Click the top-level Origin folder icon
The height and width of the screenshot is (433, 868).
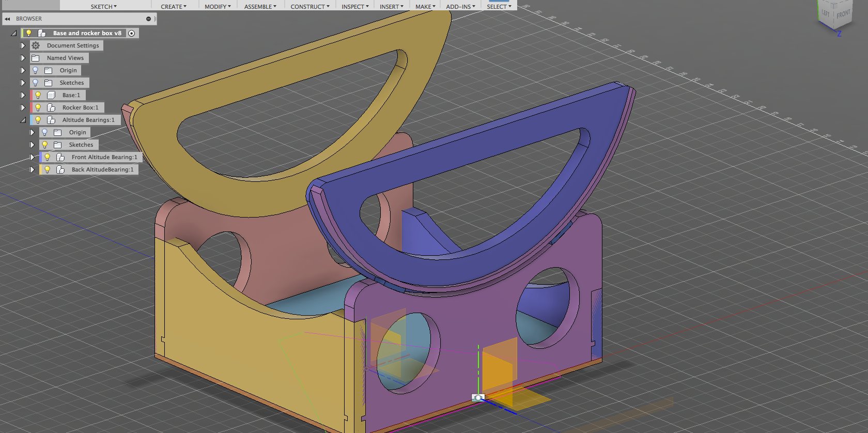tap(49, 70)
